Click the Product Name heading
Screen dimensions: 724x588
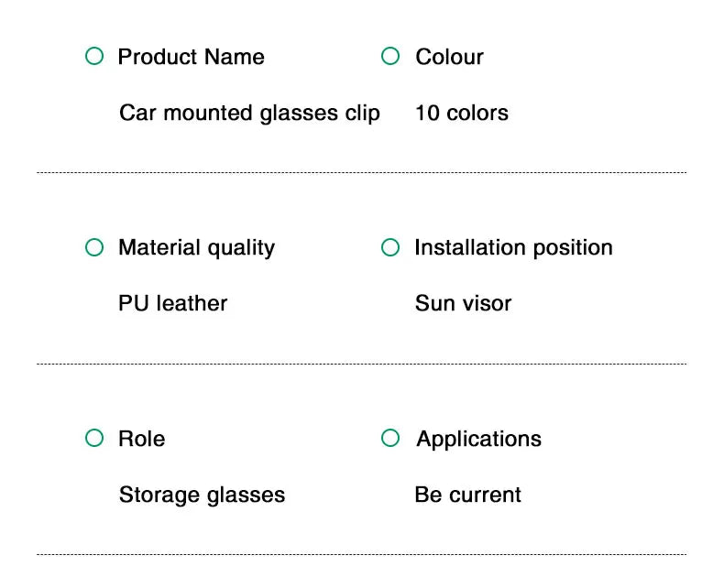coord(191,57)
